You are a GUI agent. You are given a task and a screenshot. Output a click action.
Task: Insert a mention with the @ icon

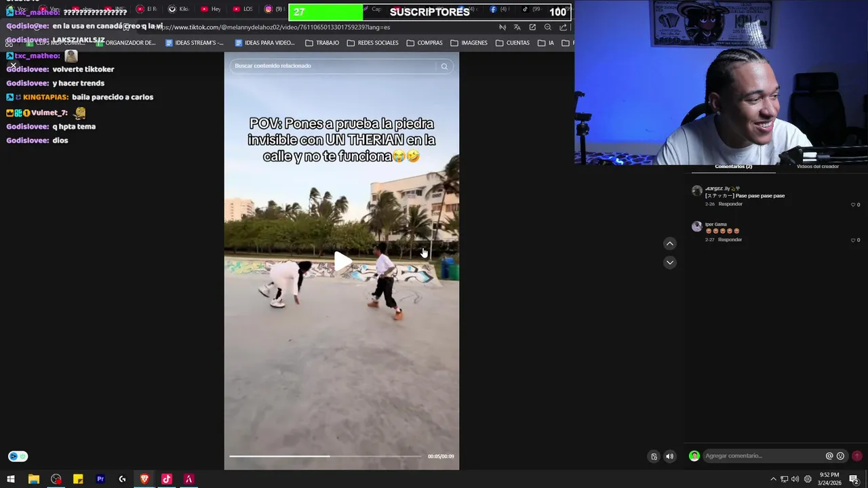click(829, 456)
